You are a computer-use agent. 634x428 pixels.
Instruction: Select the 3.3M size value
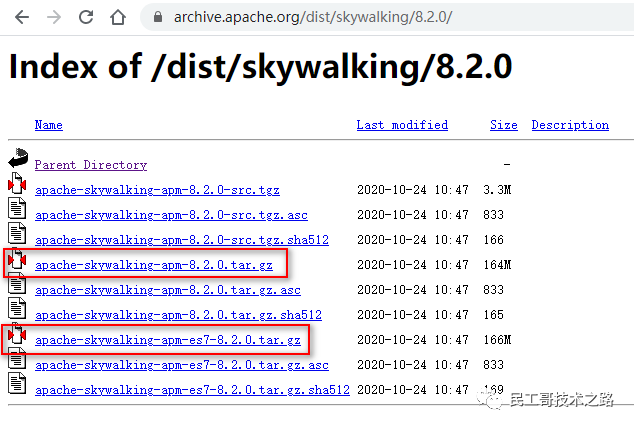(x=497, y=190)
